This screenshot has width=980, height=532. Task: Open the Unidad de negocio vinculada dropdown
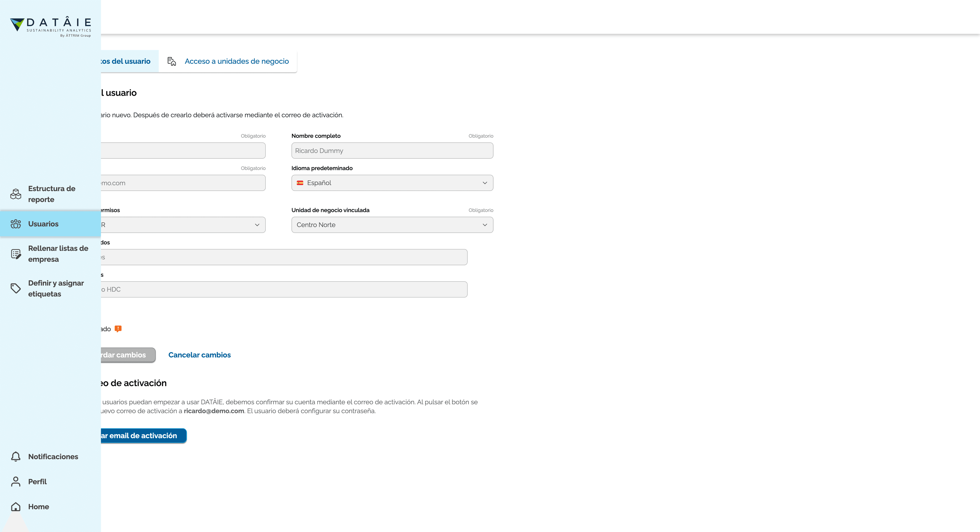click(392, 225)
